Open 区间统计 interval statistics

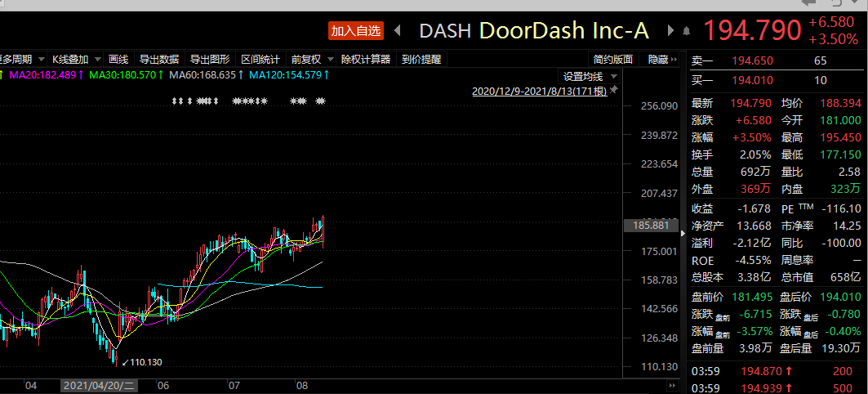point(260,60)
